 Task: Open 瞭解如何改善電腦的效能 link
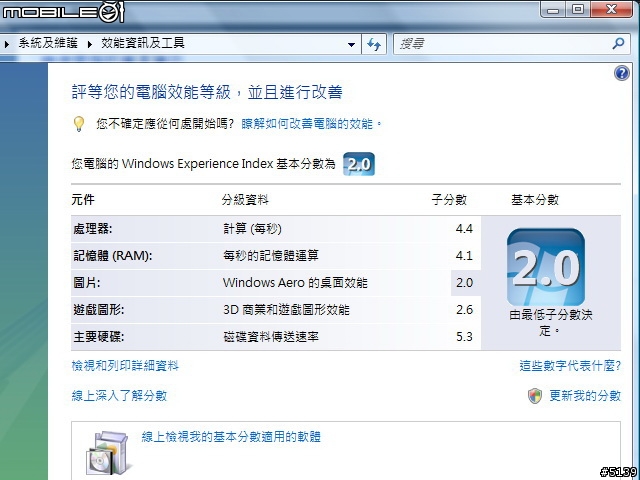(x=312, y=124)
